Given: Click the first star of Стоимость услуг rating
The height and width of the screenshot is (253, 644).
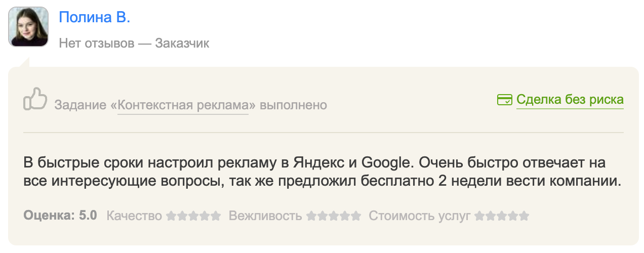Looking at the screenshot, I should pos(479,216).
